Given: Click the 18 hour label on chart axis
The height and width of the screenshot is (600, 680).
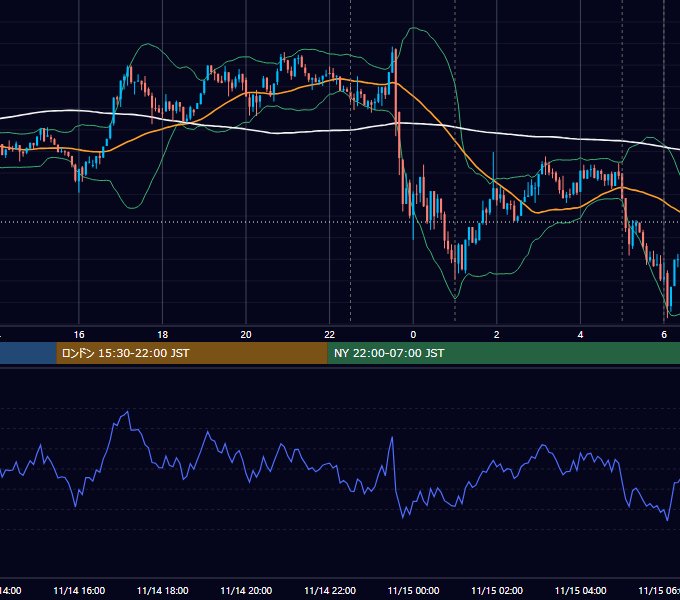Looking at the screenshot, I should 163,335.
